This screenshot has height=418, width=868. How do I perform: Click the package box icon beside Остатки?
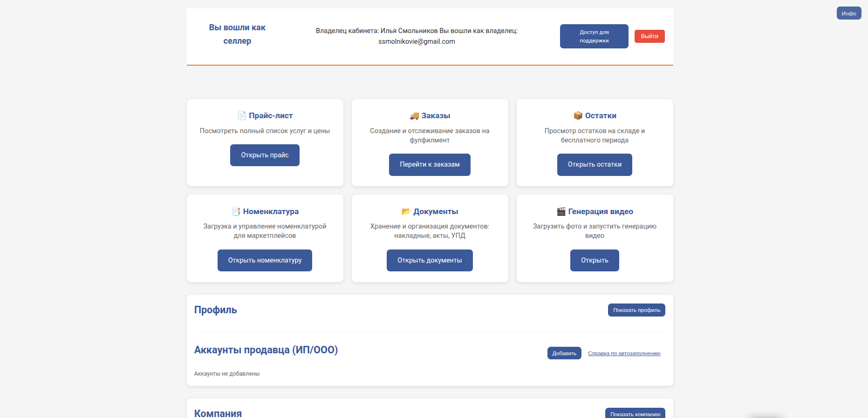(x=578, y=115)
